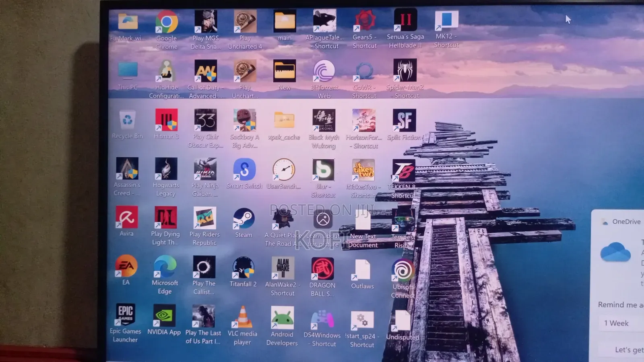Select the EA app icon
Image resolution: width=644 pixels, height=362 pixels.
point(126,266)
